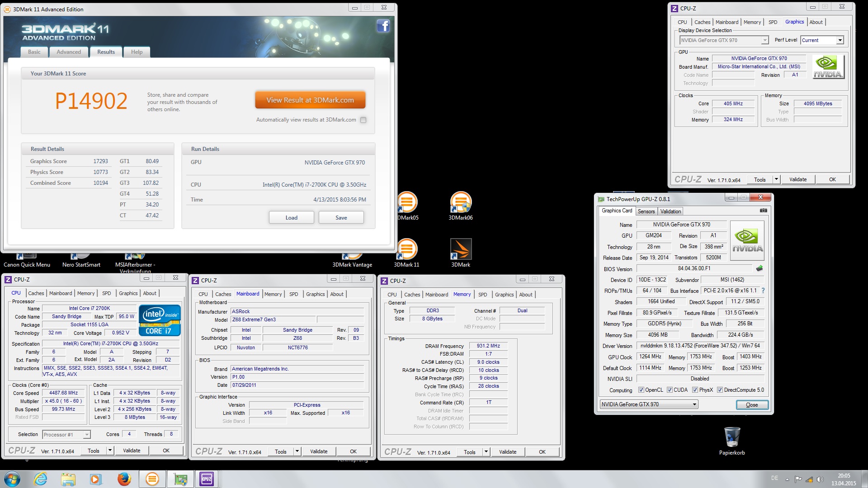Open the Windows Start button
The width and height of the screenshot is (868, 488).
tap(12, 479)
